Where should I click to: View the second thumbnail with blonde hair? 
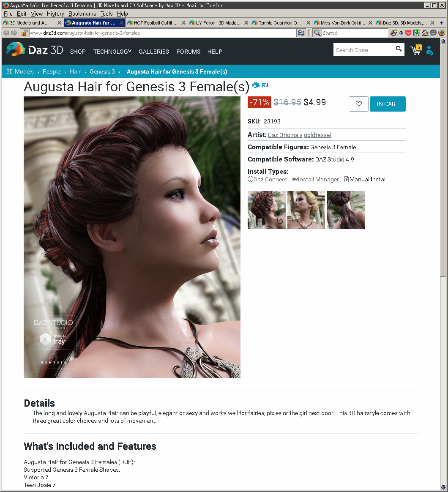coord(306,210)
